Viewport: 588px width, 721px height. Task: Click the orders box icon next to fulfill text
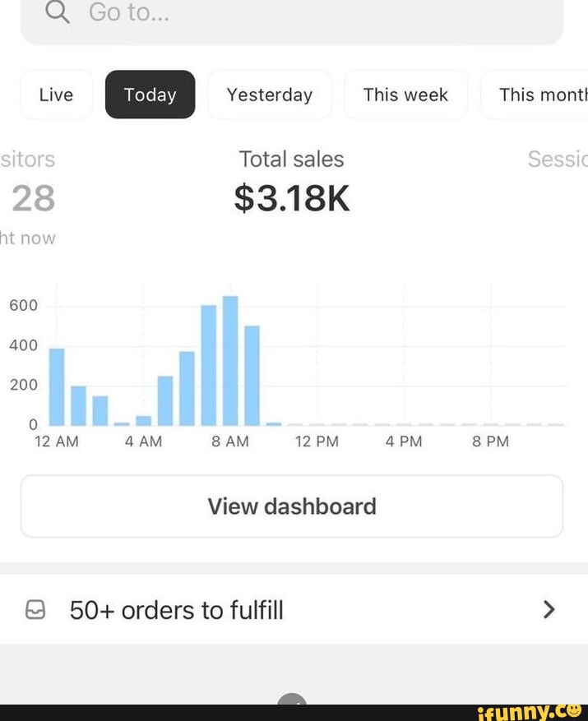click(x=35, y=610)
